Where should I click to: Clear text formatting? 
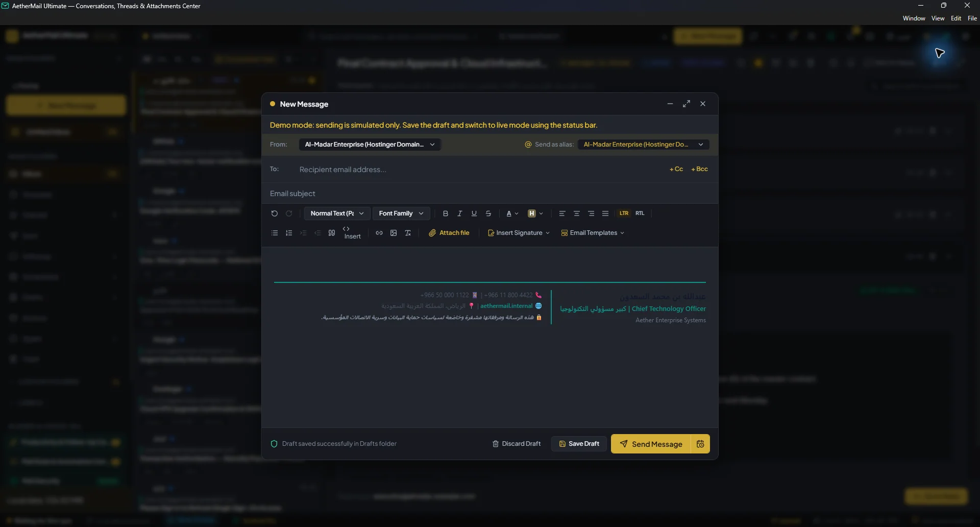tap(408, 233)
